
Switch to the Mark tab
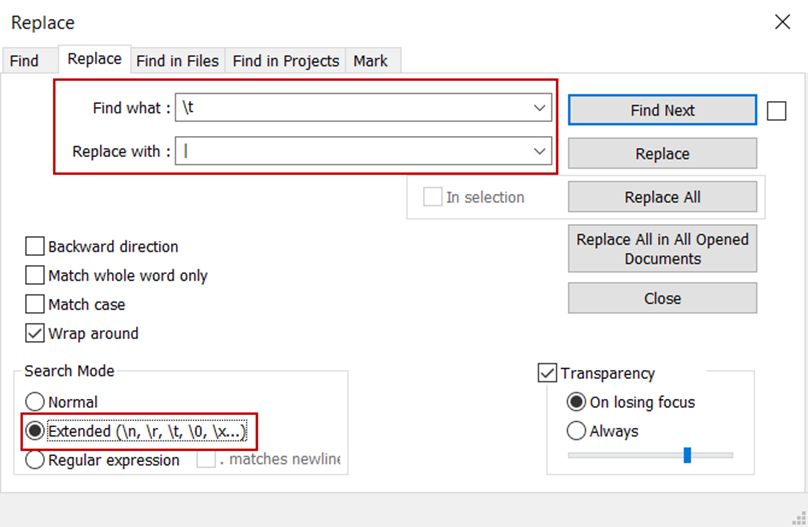coord(370,61)
